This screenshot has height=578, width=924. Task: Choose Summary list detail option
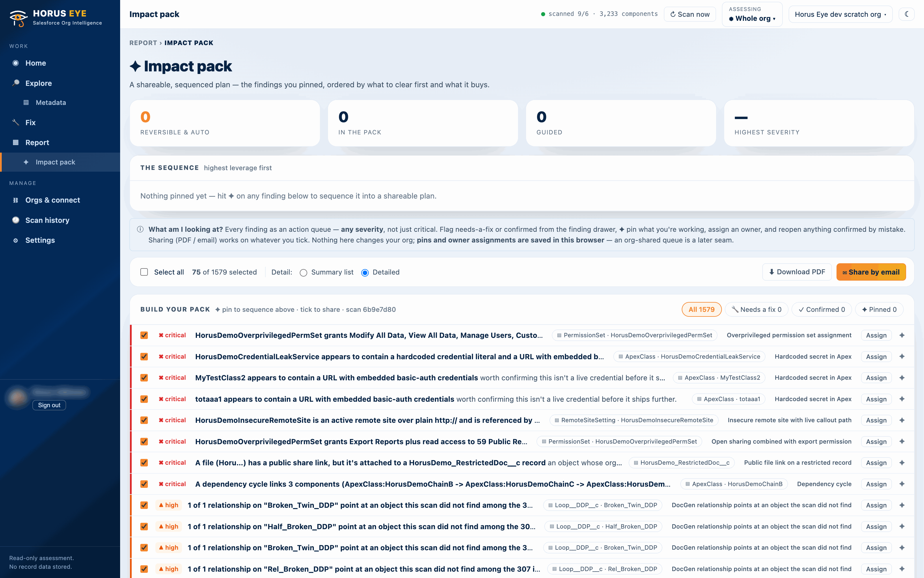(x=303, y=273)
